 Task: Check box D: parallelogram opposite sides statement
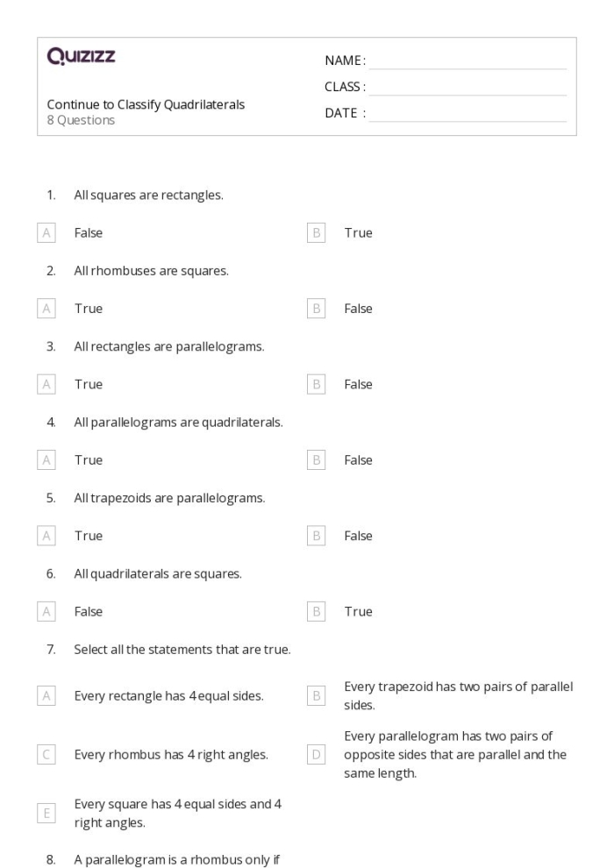(316, 755)
